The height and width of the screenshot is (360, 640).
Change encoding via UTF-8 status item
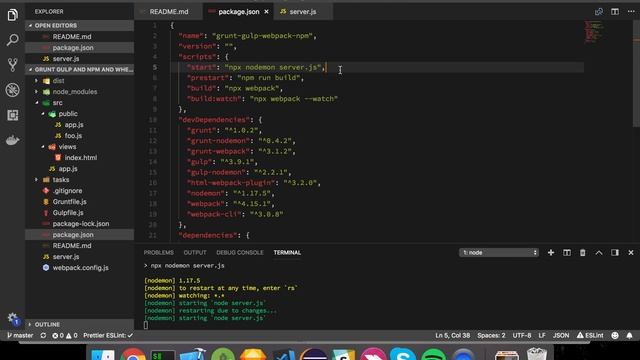point(522,336)
